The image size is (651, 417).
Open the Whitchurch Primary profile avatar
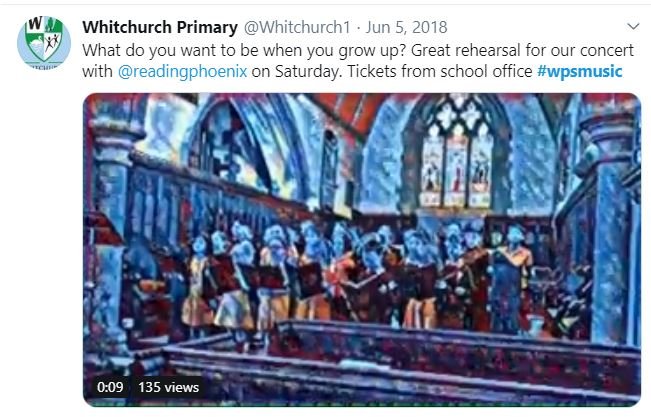(x=44, y=43)
